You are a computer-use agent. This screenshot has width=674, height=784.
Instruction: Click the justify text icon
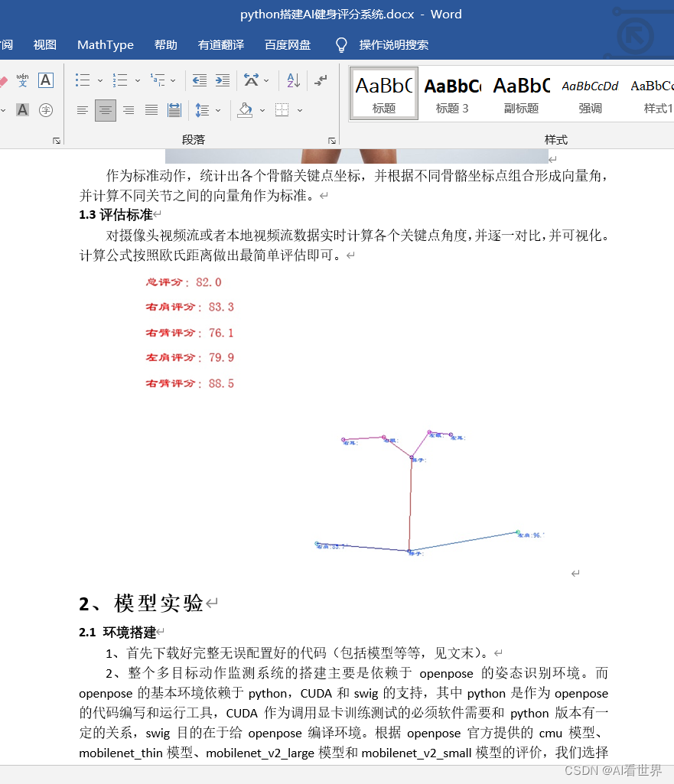pos(150,110)
